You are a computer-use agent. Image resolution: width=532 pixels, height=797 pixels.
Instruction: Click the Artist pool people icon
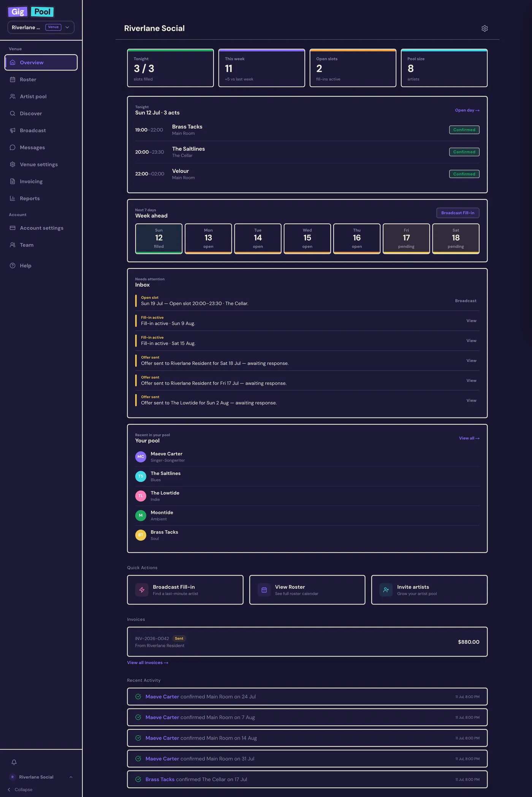[x=13, y=96]
